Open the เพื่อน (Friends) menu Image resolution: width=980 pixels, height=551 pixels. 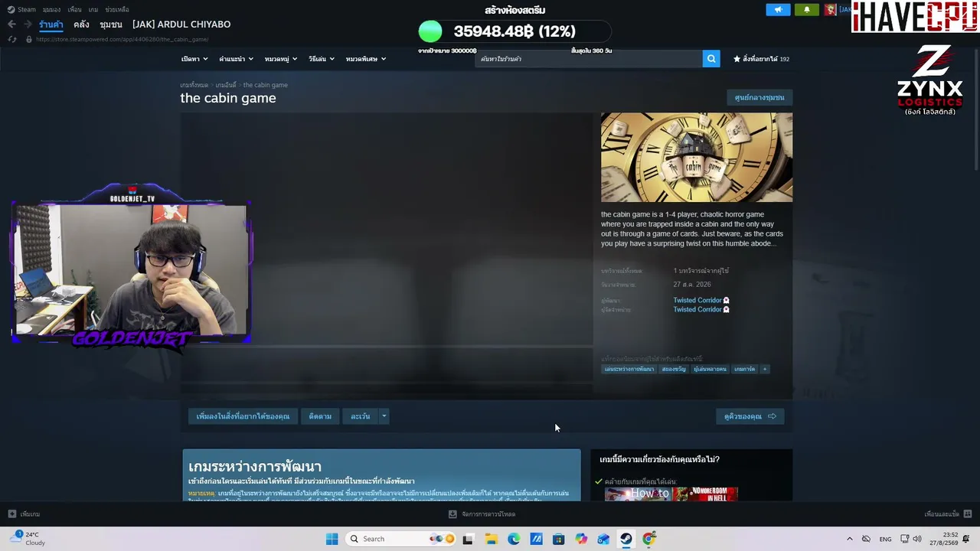click(74, 10)
